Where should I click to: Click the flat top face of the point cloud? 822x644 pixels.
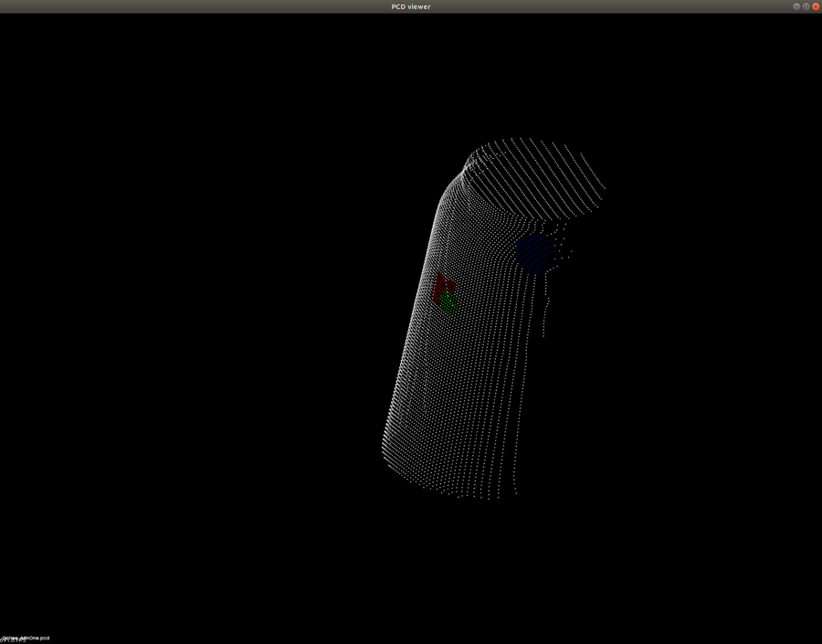point(539,174)
